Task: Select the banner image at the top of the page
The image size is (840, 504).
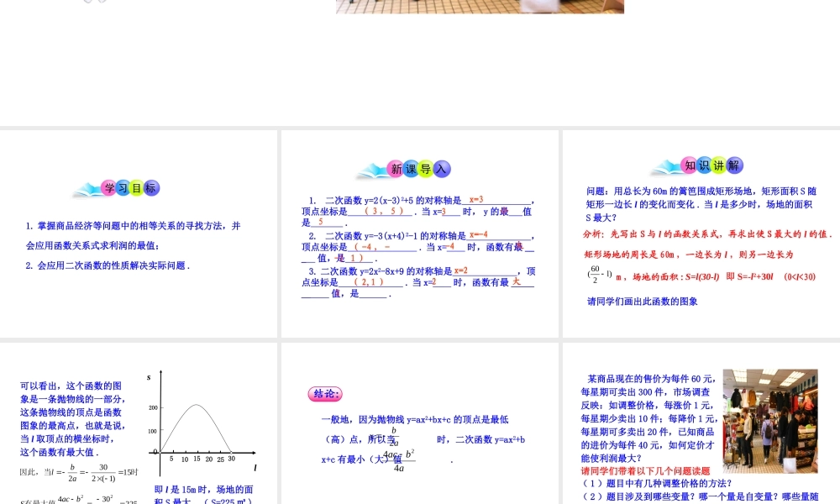Action: [480, 7]
